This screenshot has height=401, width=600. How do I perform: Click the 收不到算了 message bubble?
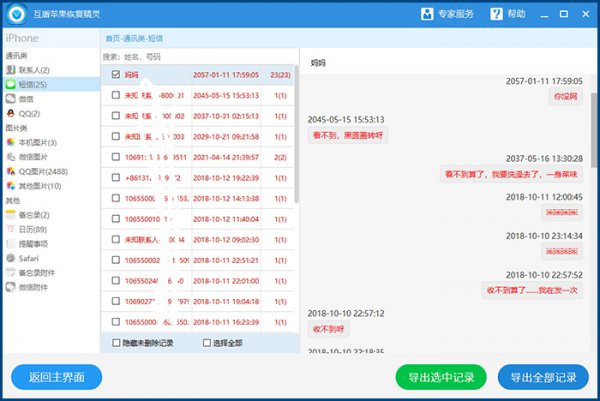tap(532, 290)
